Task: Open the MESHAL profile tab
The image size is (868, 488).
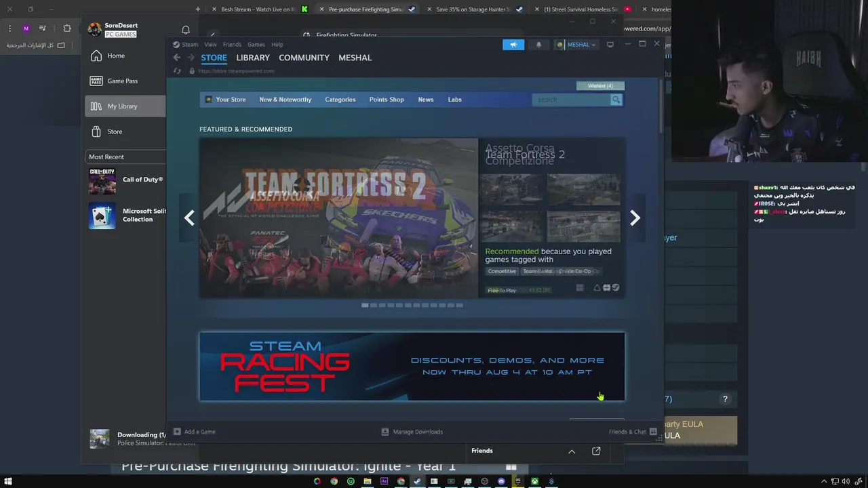Action: (x=355, y=58)
